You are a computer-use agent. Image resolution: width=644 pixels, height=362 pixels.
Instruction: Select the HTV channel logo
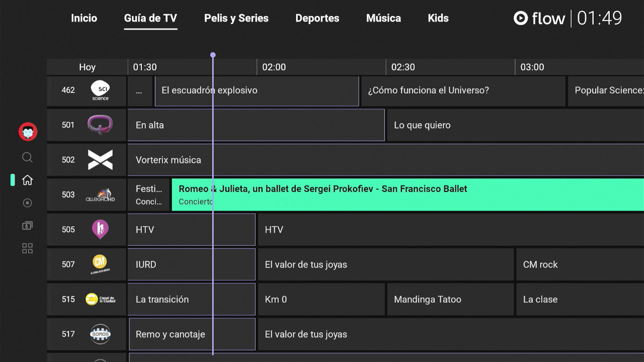click(x=100, y=229)
